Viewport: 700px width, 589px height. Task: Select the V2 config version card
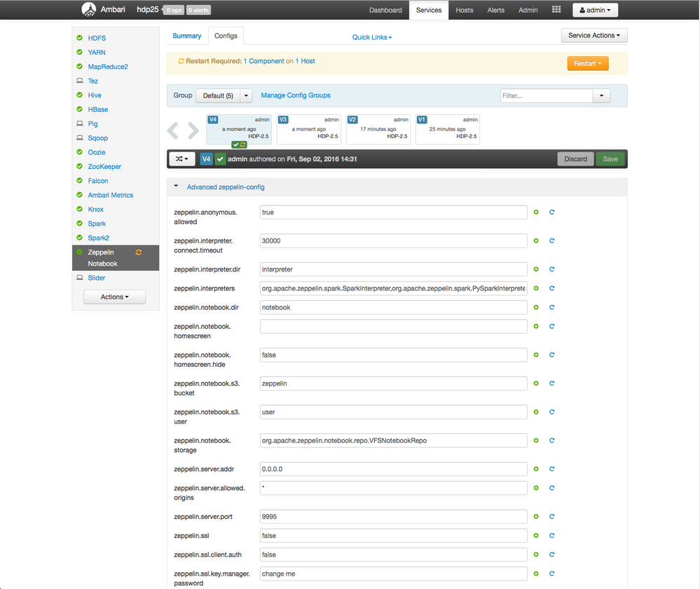click(x=378, y=129)
